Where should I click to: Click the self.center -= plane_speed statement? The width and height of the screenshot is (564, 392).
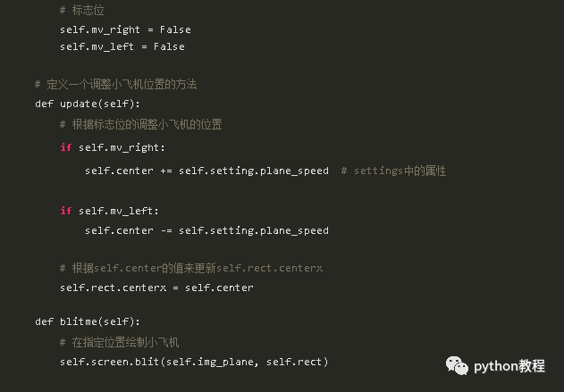coord(206,230)
